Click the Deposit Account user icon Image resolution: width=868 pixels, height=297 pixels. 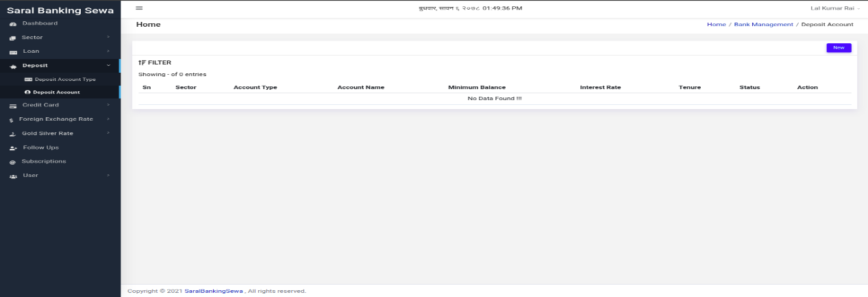[x=27, y=92]
